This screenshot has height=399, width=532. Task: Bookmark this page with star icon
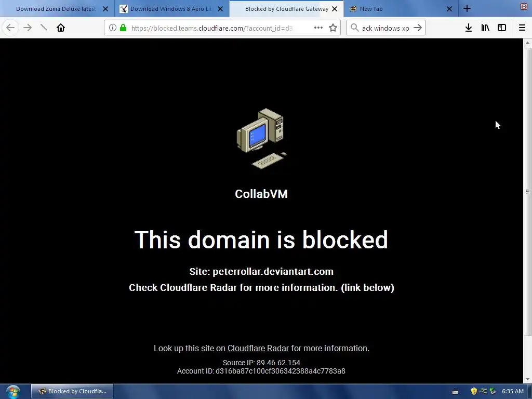coord(333,28)
